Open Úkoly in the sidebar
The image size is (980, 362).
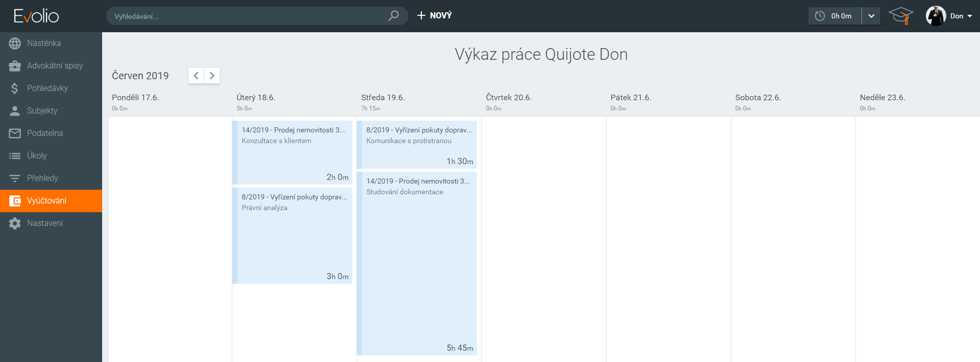pos(37,156)
